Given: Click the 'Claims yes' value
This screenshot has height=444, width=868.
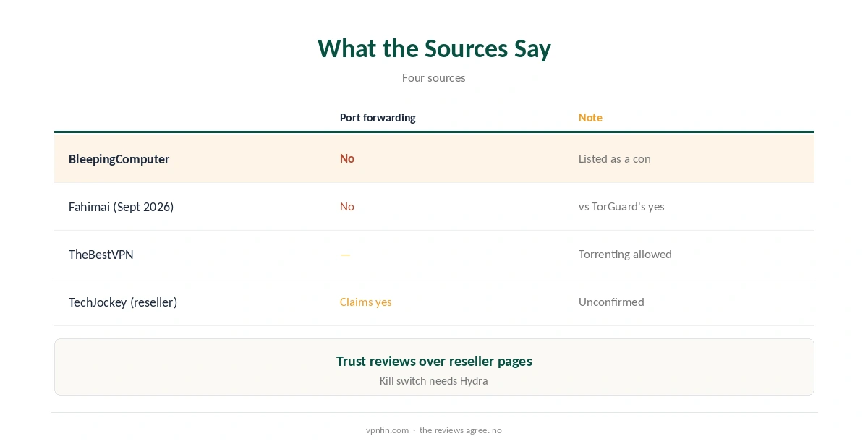Looking at the screenshot, I should pos(366,302).
